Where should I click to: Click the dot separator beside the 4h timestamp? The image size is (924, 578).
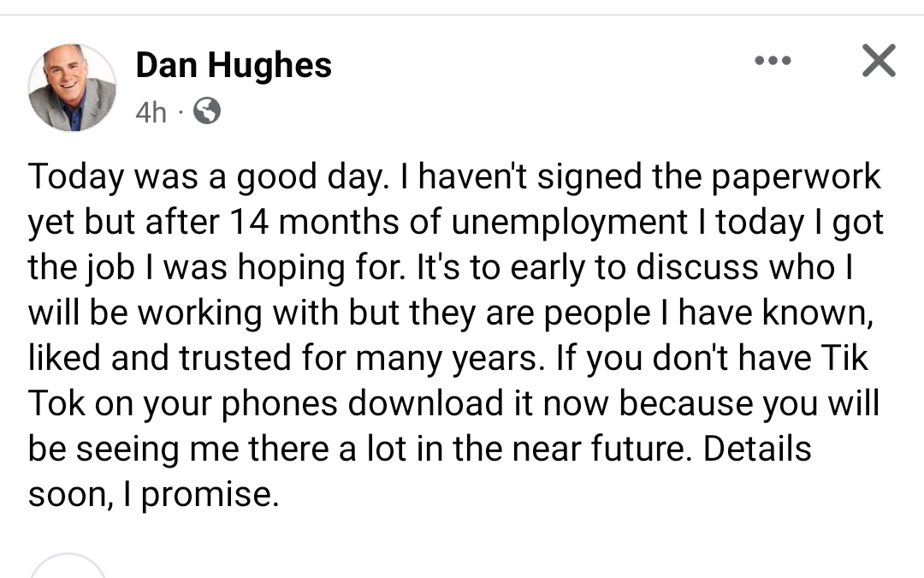point(181,111)
